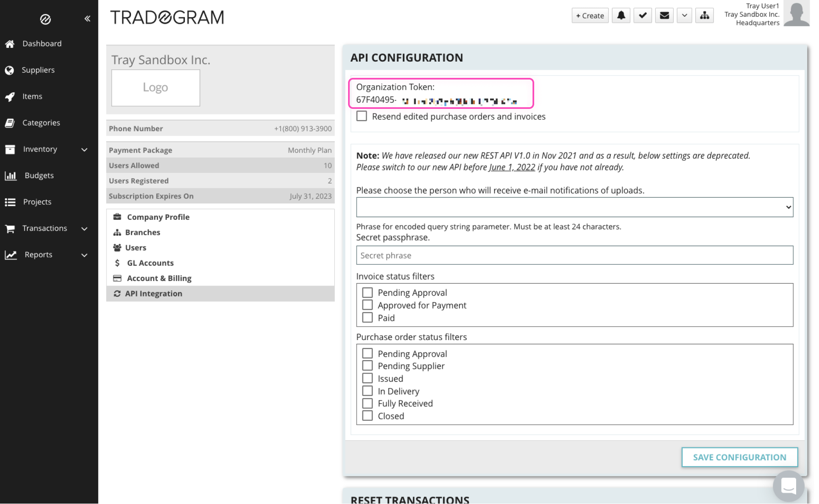Open the Categories section
The width and height of the screenshot is (819, 504).
[41, 122]
